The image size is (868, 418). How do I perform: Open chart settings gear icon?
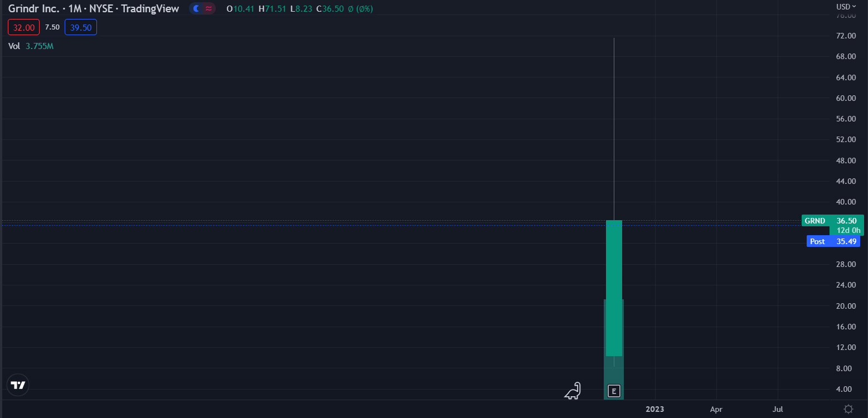(x=848, y=409)
